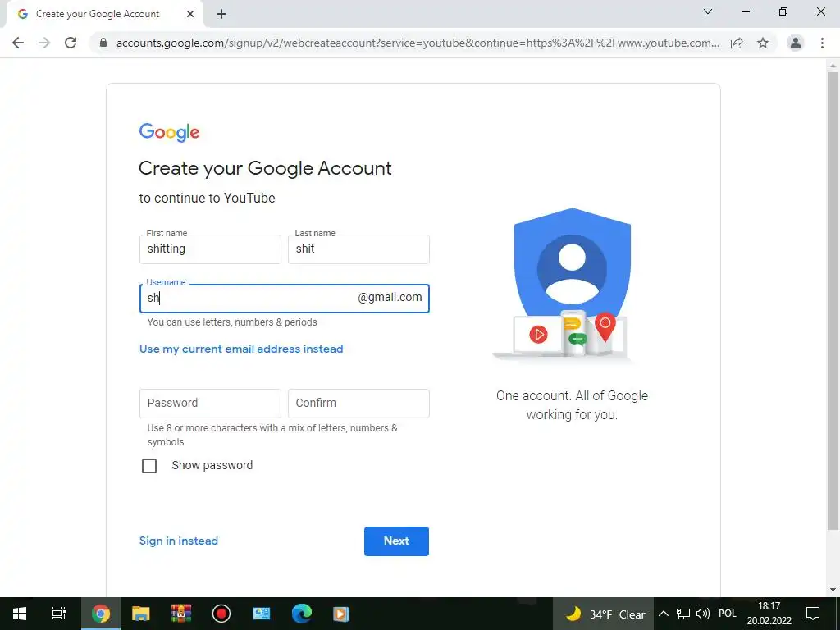Click the page vertical scrollbar
Screen dimensions: 840x630
833,300
